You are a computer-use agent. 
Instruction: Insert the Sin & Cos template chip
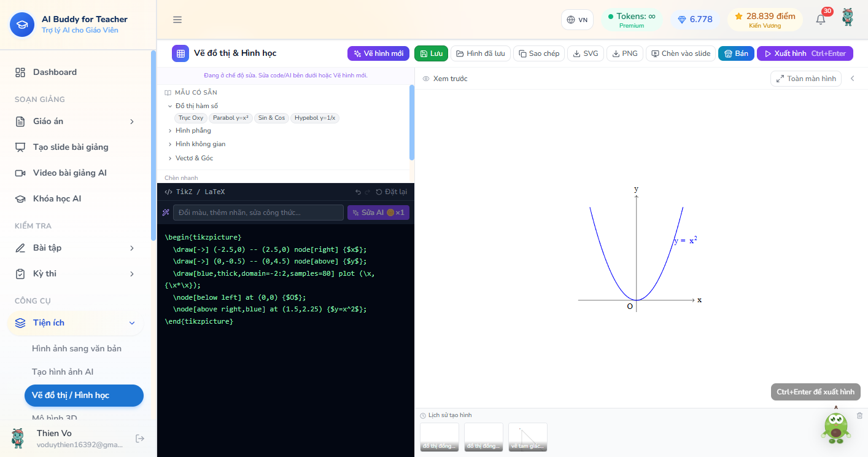pyautogui.click(x=271, y=118)
